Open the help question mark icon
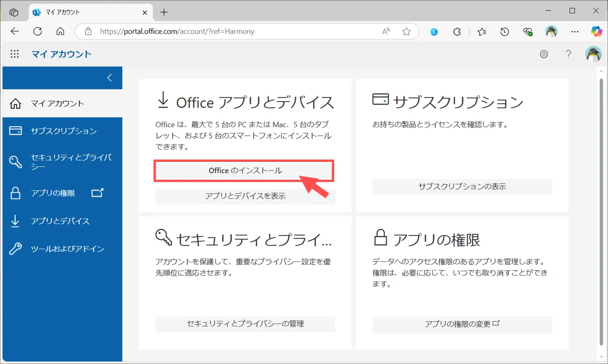608x364 pixels. pos(568,54)
